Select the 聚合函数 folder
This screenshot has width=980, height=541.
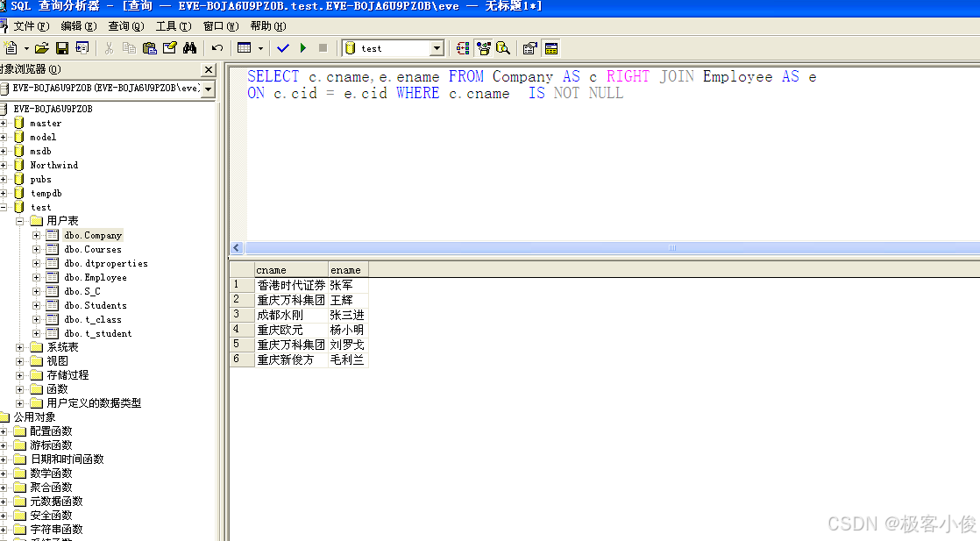(51, 488)
